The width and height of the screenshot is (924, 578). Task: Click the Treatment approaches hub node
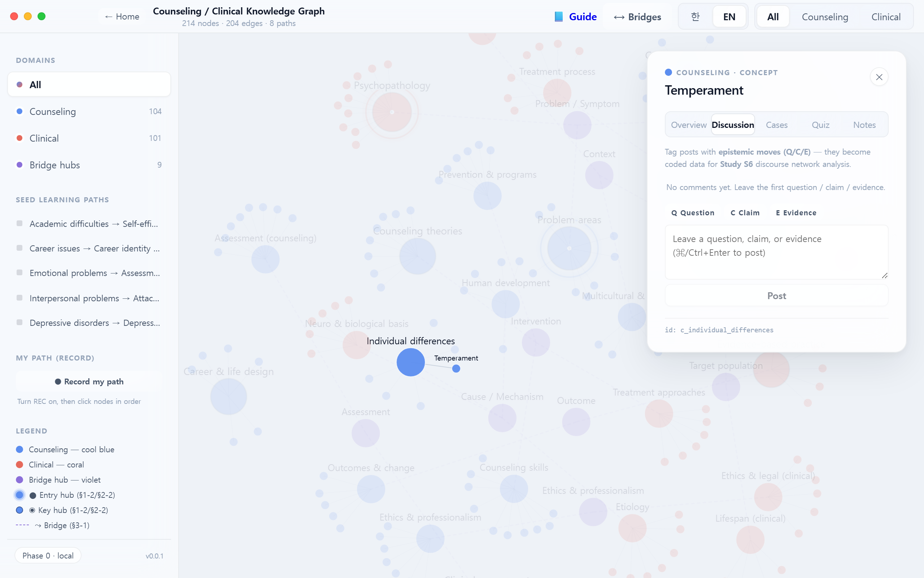(x=659, y=414)
